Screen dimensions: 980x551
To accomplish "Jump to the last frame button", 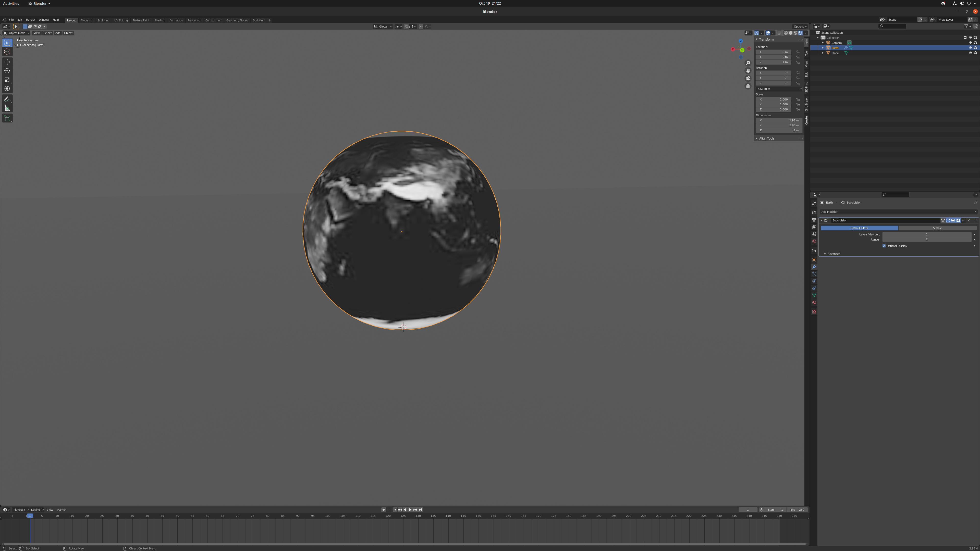I will pyautogui.click(x=420, y=510).
